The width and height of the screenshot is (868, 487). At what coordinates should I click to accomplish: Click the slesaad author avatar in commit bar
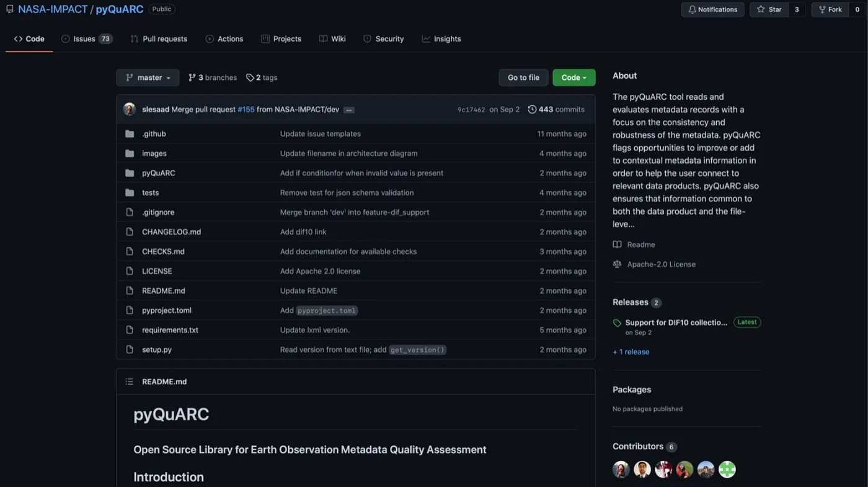130,109
